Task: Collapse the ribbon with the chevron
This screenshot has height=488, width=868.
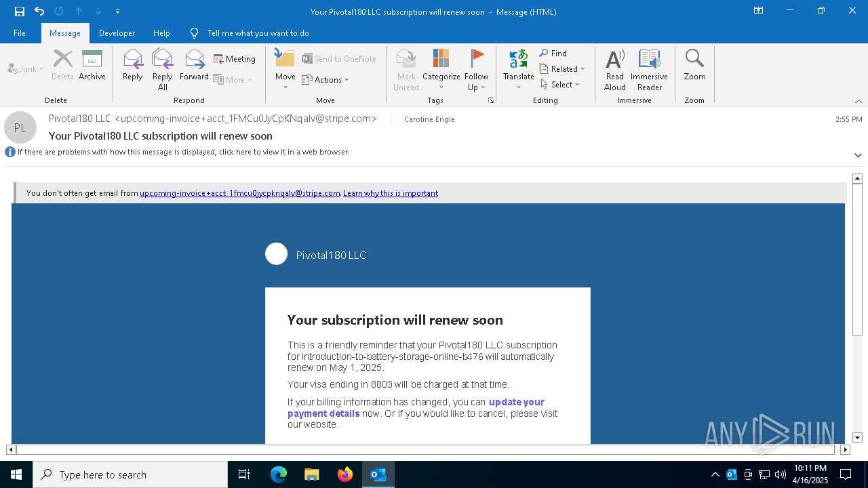Action: 859,101
